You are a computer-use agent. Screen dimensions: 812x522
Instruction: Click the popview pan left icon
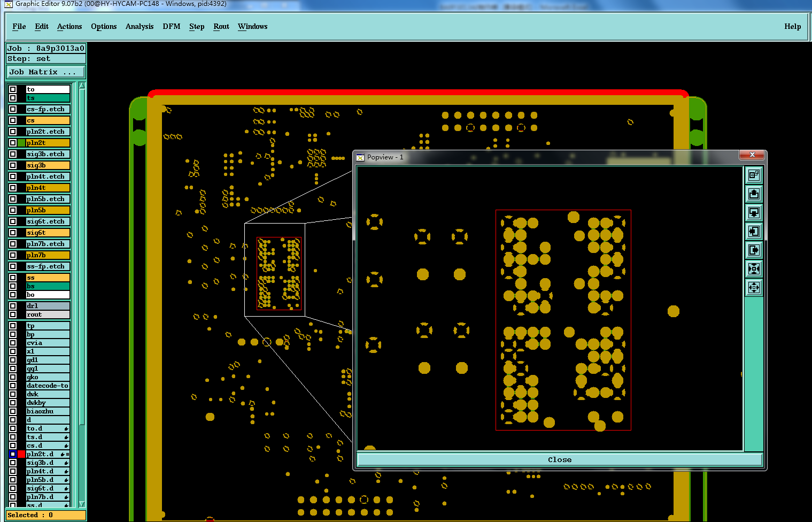(754, 231)
